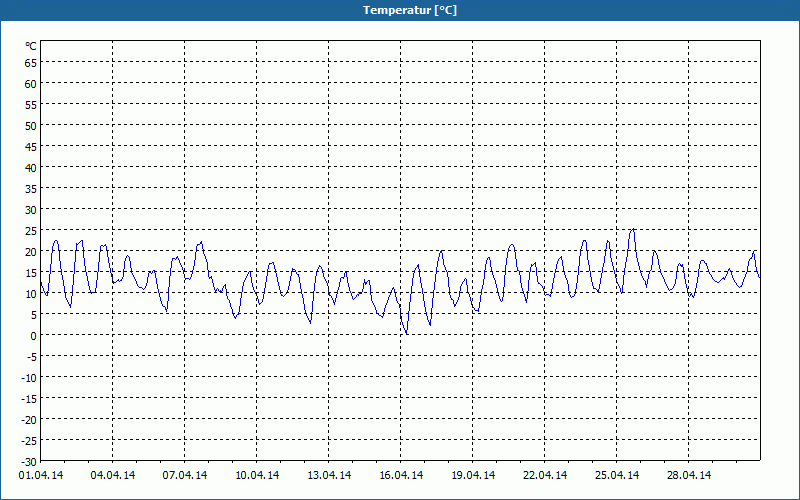800x500 pixels.
Task: Pick the 16.04.14 date marker
Action: (401, 476)
